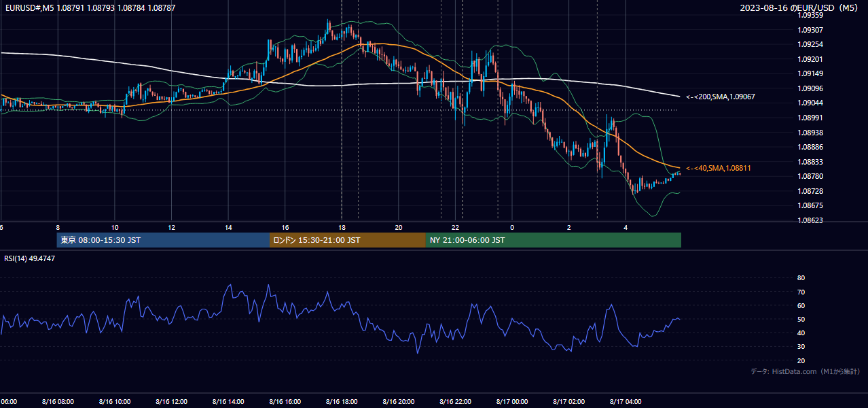Click RSI scale value 80

801,278
